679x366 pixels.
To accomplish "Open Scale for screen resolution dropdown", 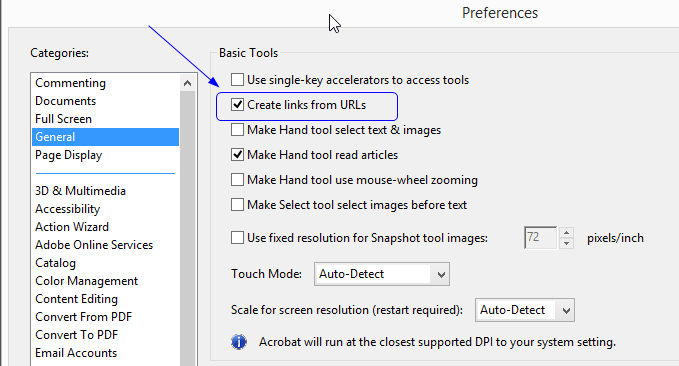I will coord(524,310).
